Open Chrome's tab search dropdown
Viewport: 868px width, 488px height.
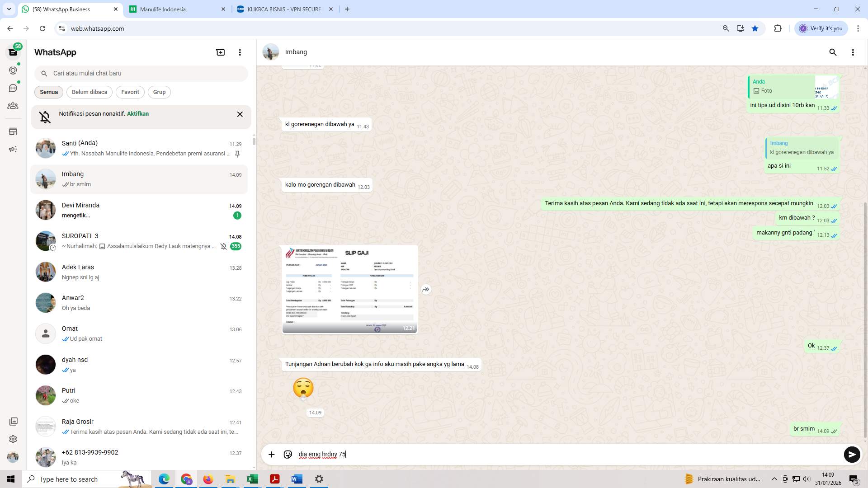pos(8,9)
